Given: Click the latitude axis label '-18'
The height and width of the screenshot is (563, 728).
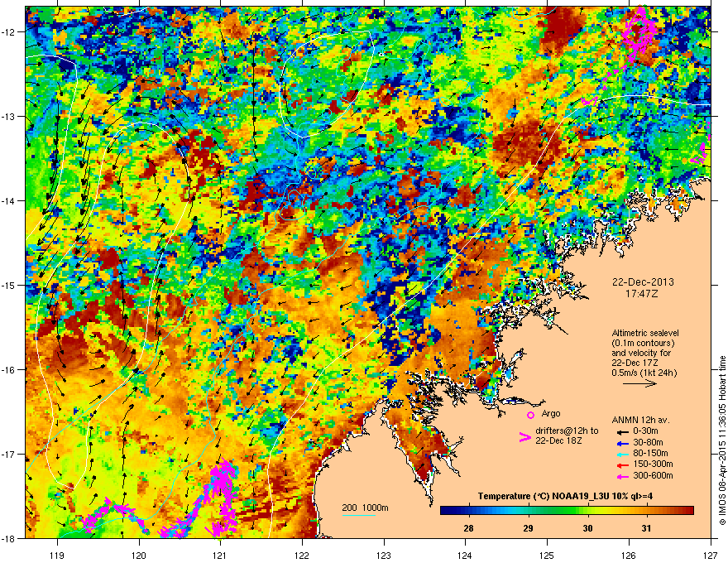Looking at the screenshot, I should tap(8, 538).
